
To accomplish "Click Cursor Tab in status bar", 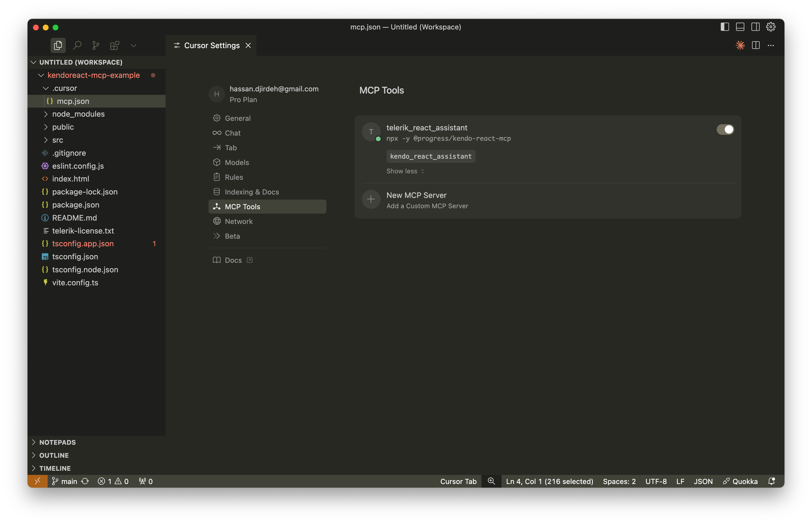I will [x=458, y=481].
